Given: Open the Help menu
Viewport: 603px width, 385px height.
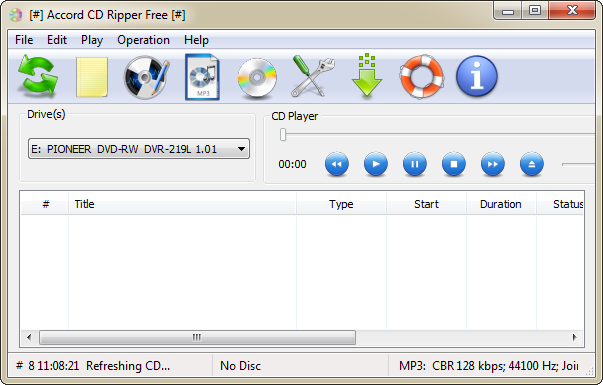Looking at the screenshot, I should (196, 40).
